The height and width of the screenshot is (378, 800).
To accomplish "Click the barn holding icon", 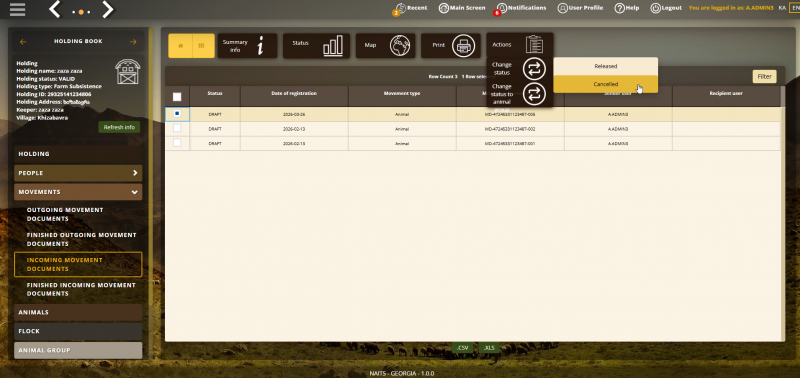I will pyautogui.click(x=128, y=71).
